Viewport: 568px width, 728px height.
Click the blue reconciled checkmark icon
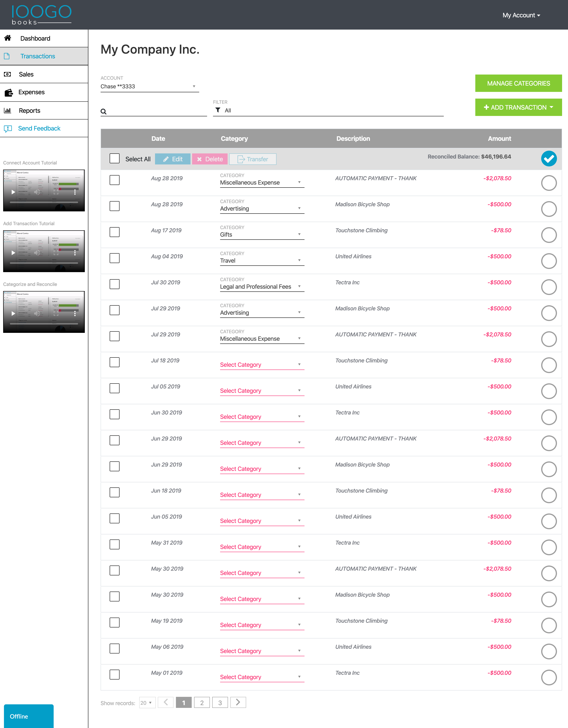pos(549,159)
